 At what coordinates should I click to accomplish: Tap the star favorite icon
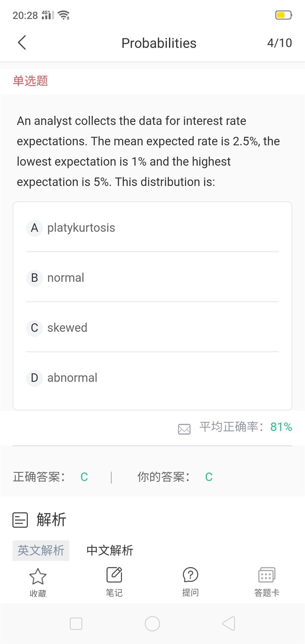tap(38, 576)
